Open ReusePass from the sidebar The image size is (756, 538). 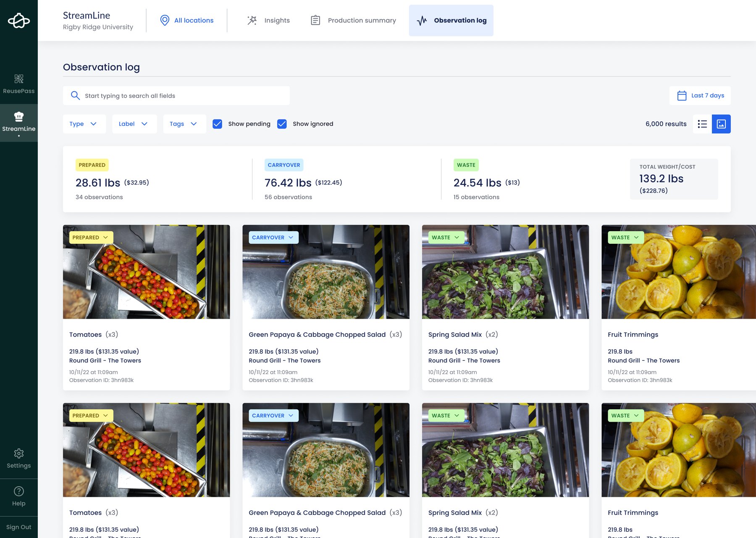(19, 84)
